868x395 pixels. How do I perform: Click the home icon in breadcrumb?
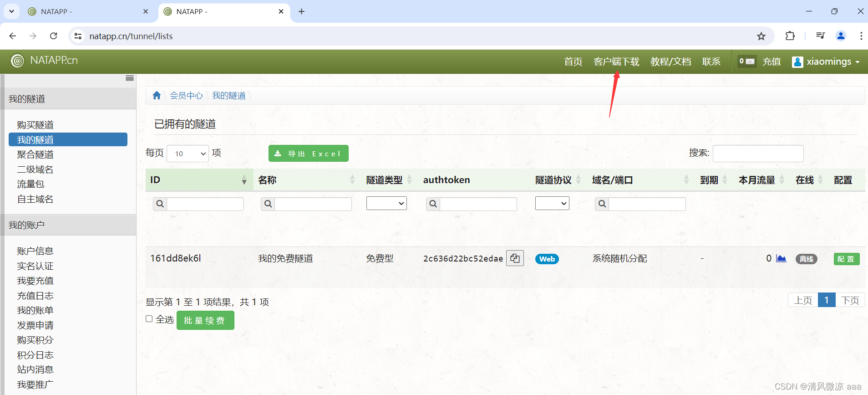pos(157,95)
